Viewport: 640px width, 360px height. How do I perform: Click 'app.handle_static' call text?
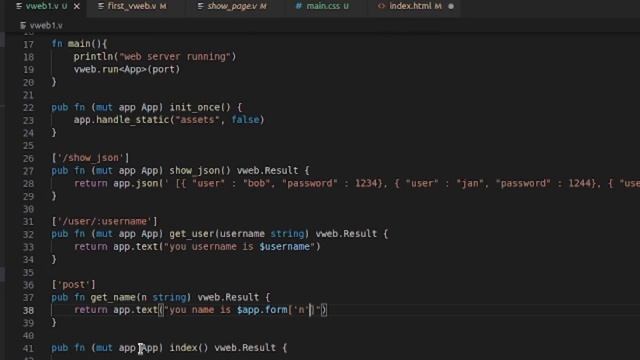[x=121, y=120]
